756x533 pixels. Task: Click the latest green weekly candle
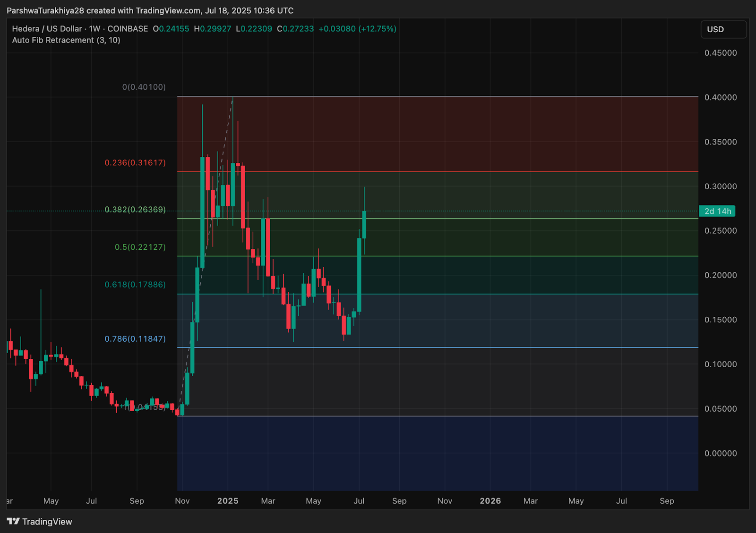364,225
